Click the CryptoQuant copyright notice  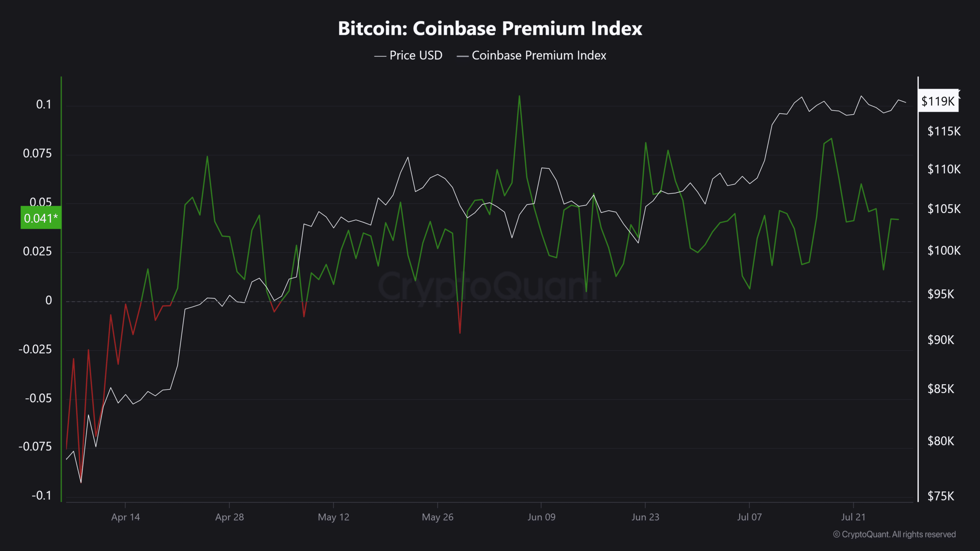[x=894, y=534]
